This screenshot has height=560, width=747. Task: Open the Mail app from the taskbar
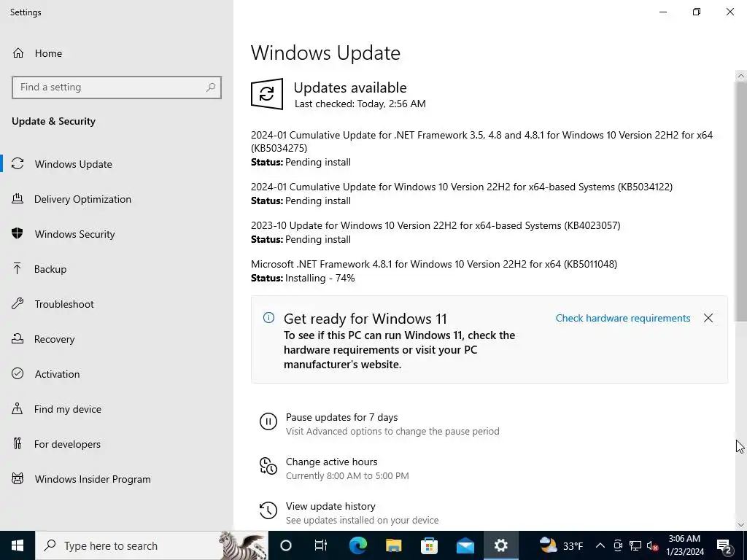pyautogui.click(x=465, y=545)
